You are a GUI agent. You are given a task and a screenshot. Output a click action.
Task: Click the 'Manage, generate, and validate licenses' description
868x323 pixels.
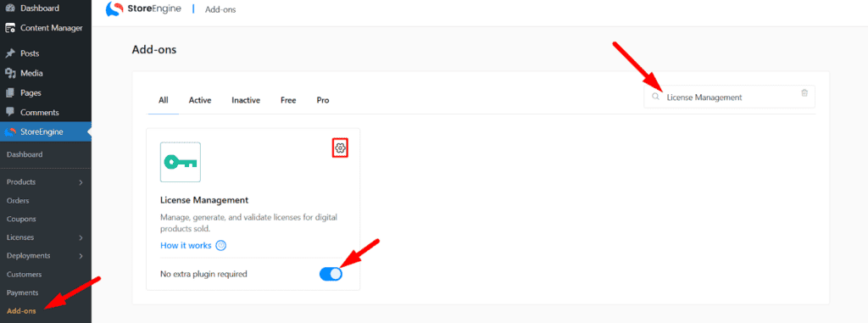[248, 223]
